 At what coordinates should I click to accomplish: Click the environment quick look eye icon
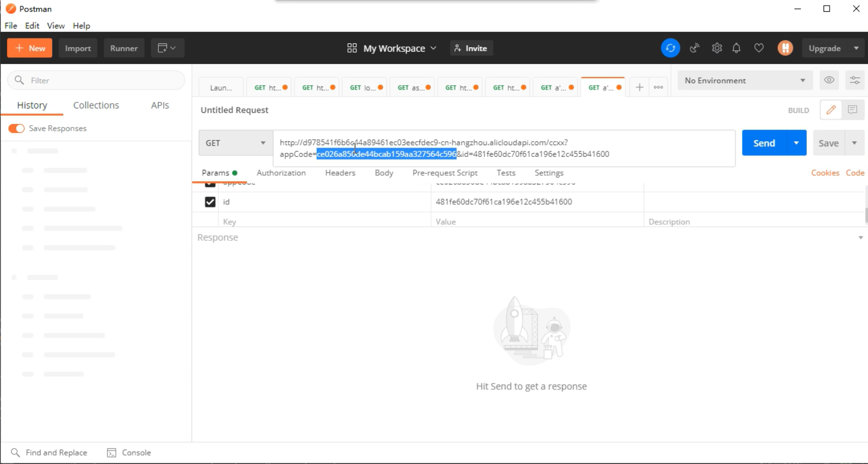pyautogui.click(x=829, y=80)
